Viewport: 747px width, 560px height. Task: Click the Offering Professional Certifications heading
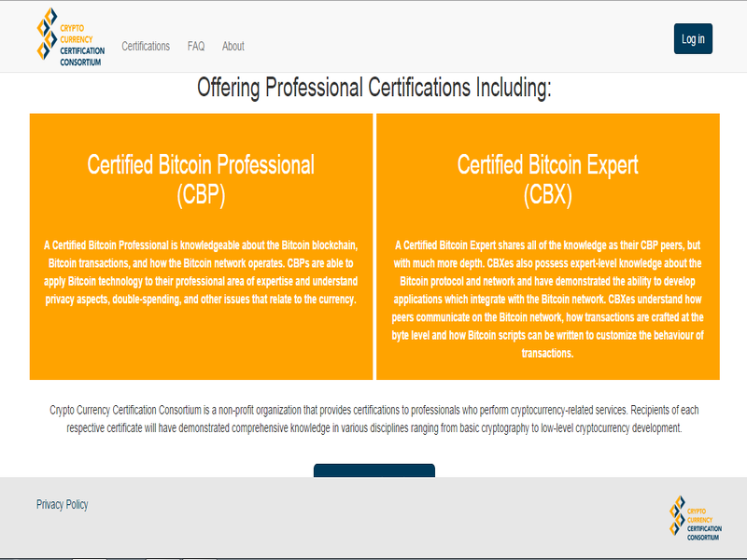[373, 89]
